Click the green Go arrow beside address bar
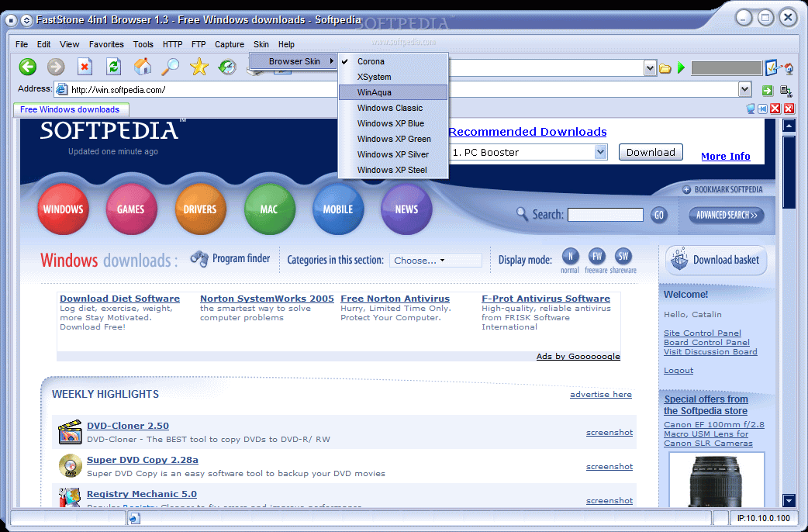This screenshot has width=808, height=532. (768, 91)
